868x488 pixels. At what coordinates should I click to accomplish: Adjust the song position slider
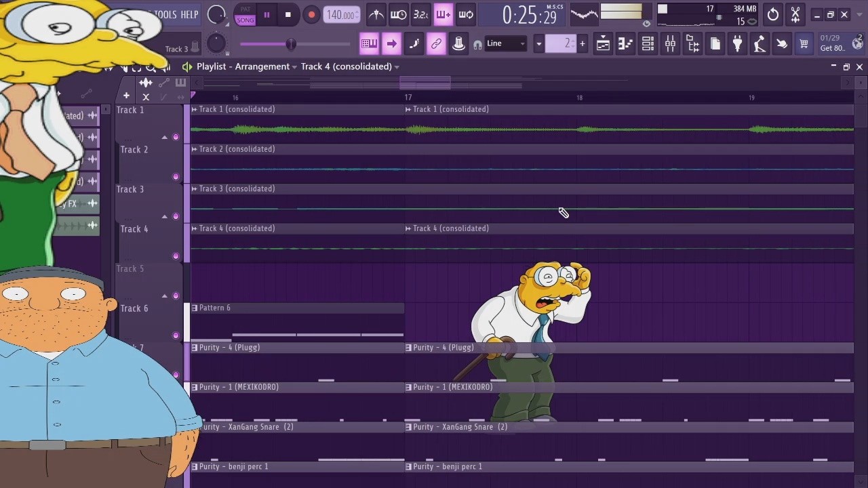295,44
